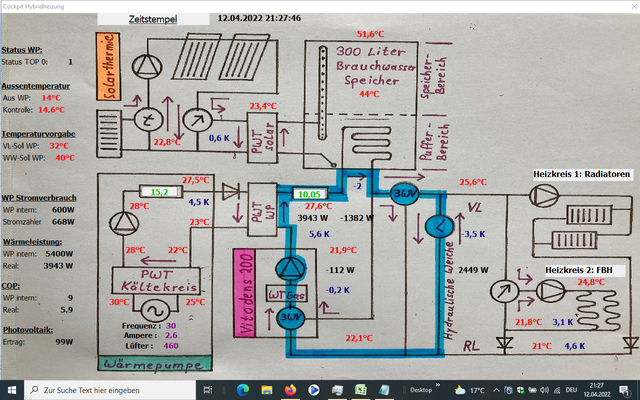The height and width of the screenshot is (400, 640).
Task: Click the heating circuit flow meter symbol
Action: (x=504, y=291)
